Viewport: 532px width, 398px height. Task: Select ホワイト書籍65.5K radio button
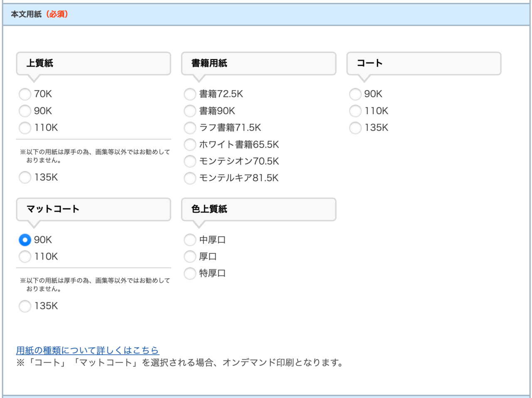tap(190, 145)
